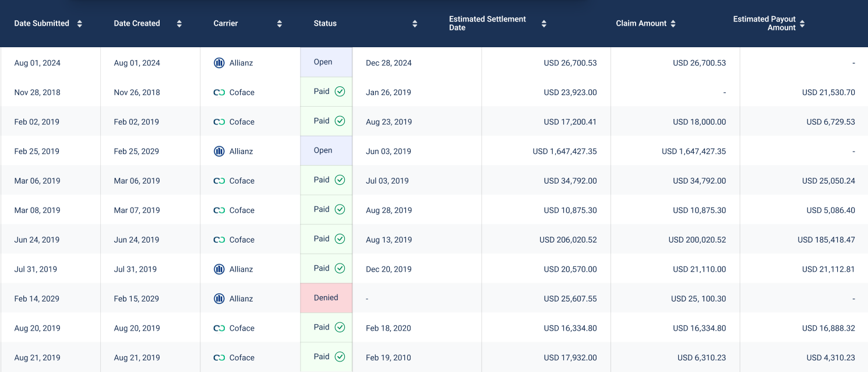Click the Allianz logo in the denied claim row
Viewport: 868px width, 372px height.
[x=219, y=299]
